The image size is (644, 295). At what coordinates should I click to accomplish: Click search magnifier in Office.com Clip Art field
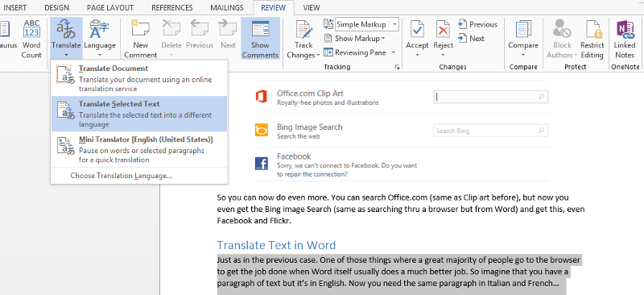click(x=542, y=97)
